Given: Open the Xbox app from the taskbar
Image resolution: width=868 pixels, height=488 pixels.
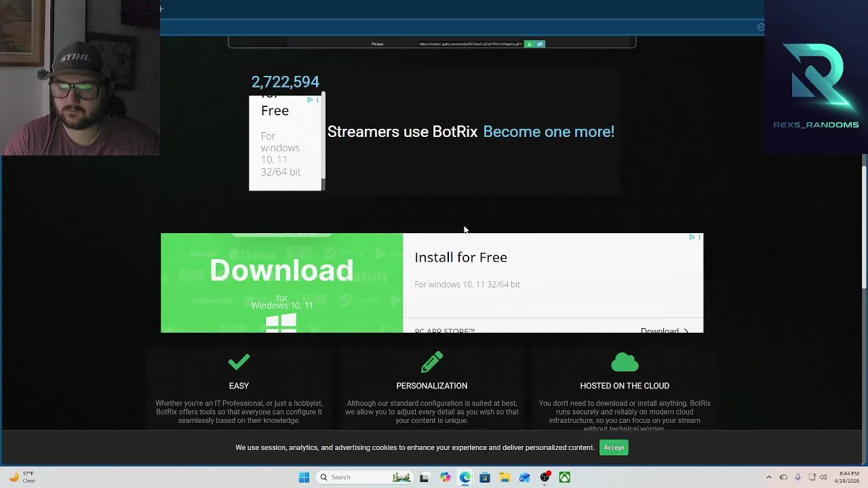Looking at the screenshot, I should [564, 477].
